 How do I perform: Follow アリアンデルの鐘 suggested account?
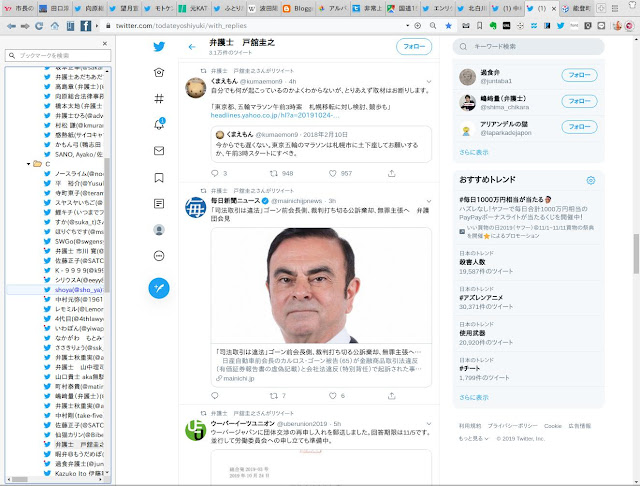point(579,127)
